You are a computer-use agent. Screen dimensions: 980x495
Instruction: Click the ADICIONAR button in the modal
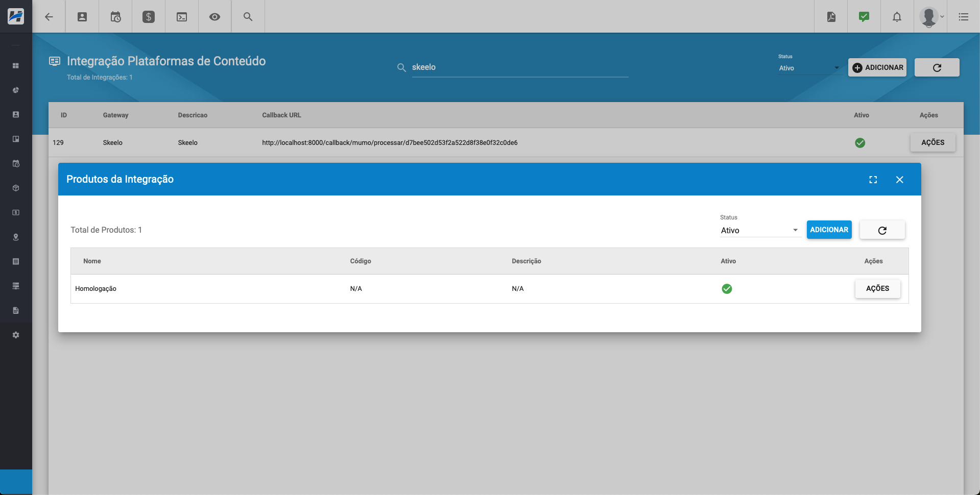coord(828,230)
